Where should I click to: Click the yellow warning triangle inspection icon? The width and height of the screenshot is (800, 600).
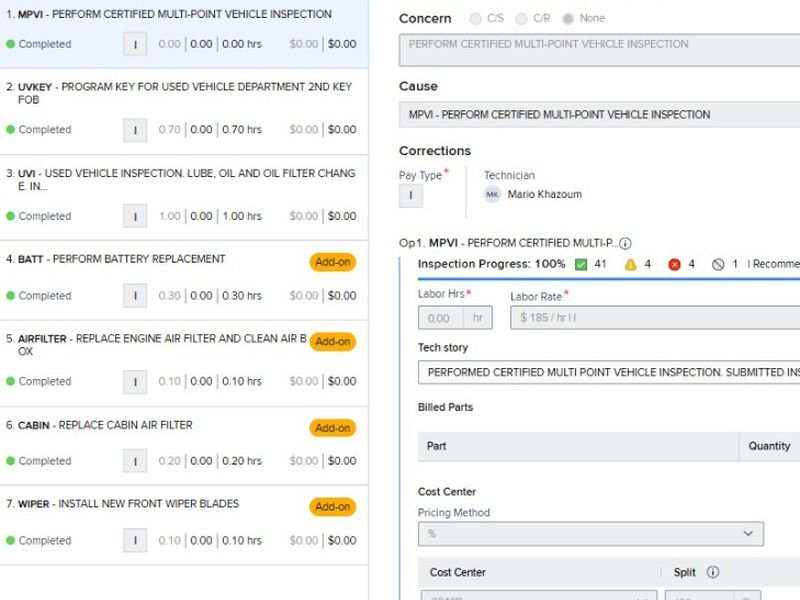coord(631,264)
